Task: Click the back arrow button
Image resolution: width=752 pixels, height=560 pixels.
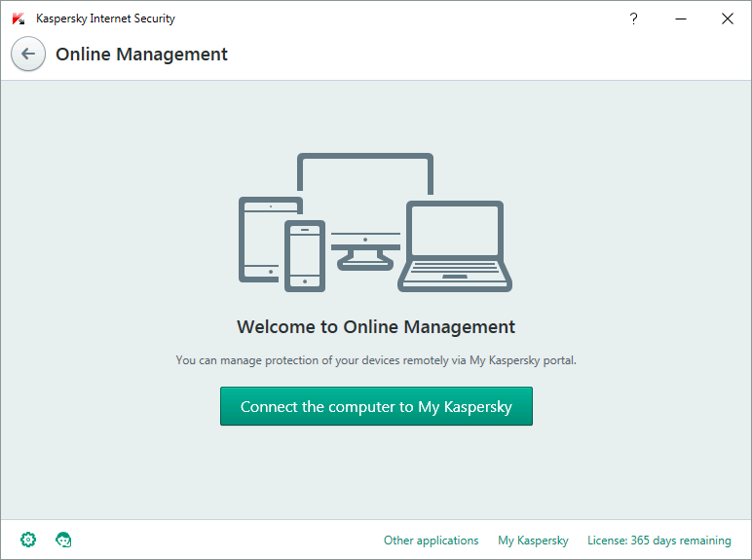Action: 28,55
